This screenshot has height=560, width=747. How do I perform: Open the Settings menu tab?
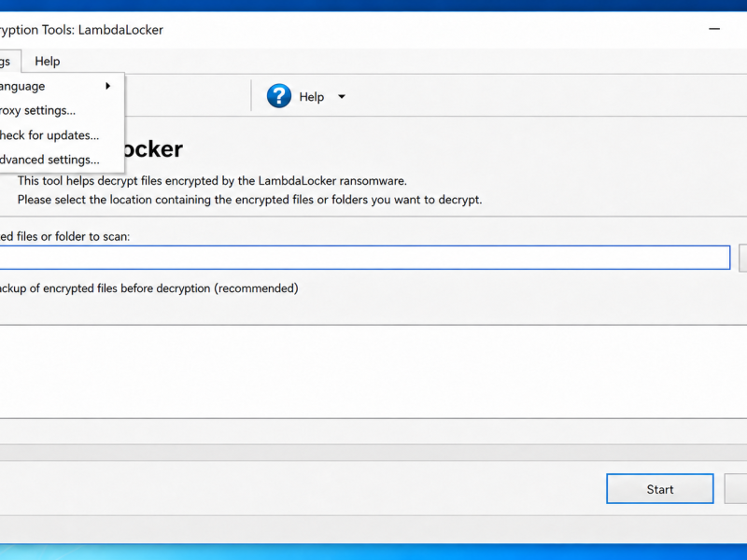(x=10, y=62)
